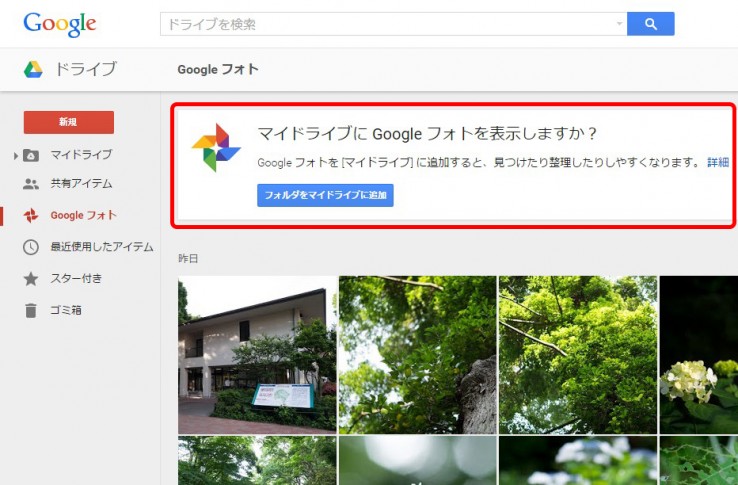Click the clock icon for recent items
This screenshot has height=485, width=738.
[x=31, y=247]
